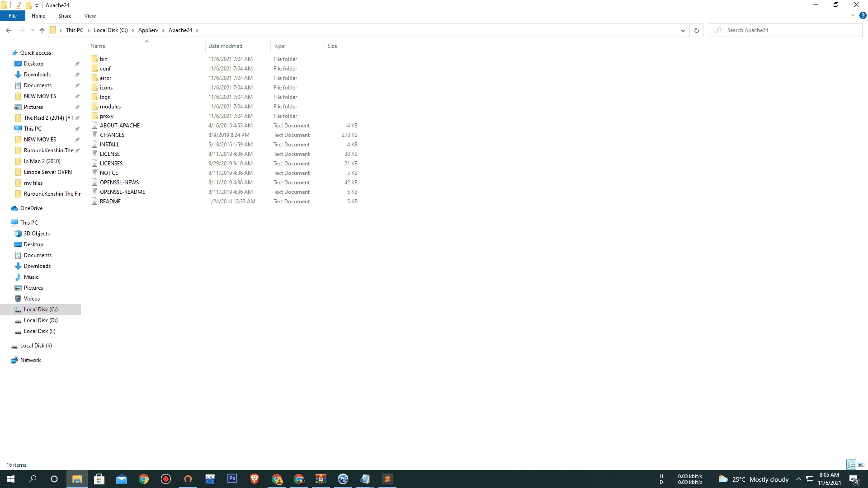Click the Search Apache24 box
Screen dimensions: 868x488
(786, 30)
